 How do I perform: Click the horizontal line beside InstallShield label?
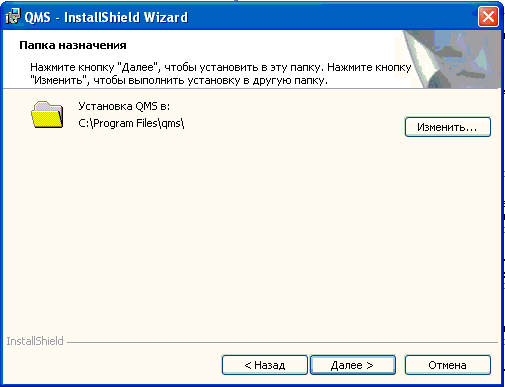click(x=282, y=342)
